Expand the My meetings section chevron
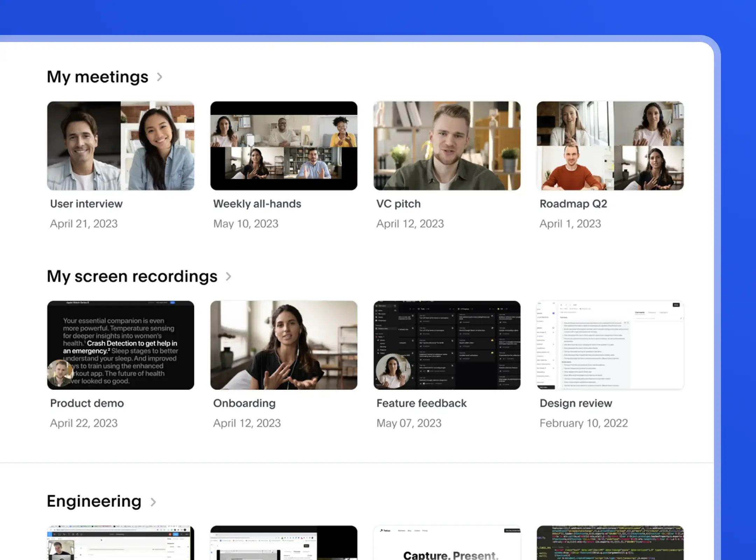756x560 pixels. point(160,77)
